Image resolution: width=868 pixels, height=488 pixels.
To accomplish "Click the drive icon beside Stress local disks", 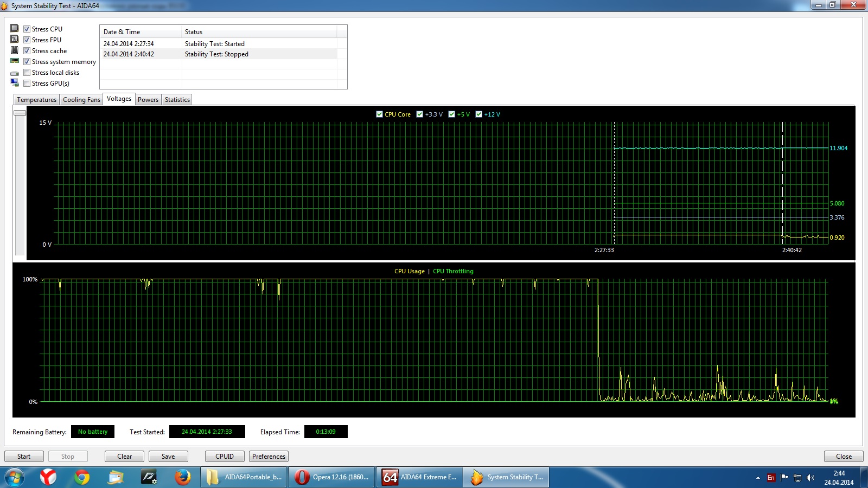I will pyautogui.click(x=15, y=73).
